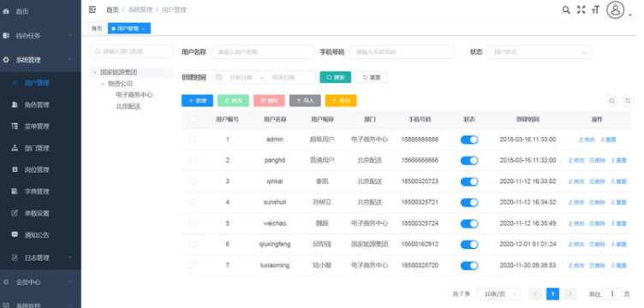
Task: Click the 参数设置 sidebar icon
Action: point(15,213)
